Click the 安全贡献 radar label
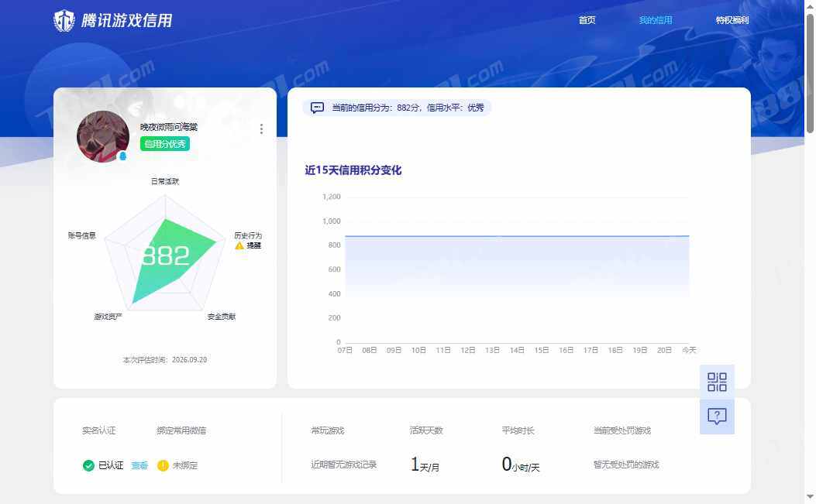This screenshot has width=816, height=504. coord(222,317)
